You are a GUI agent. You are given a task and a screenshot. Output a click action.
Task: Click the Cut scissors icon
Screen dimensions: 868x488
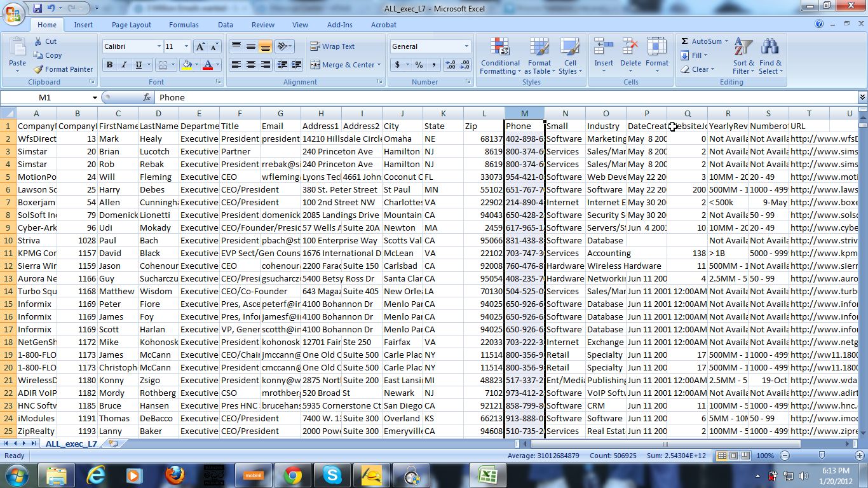(38, 41)
